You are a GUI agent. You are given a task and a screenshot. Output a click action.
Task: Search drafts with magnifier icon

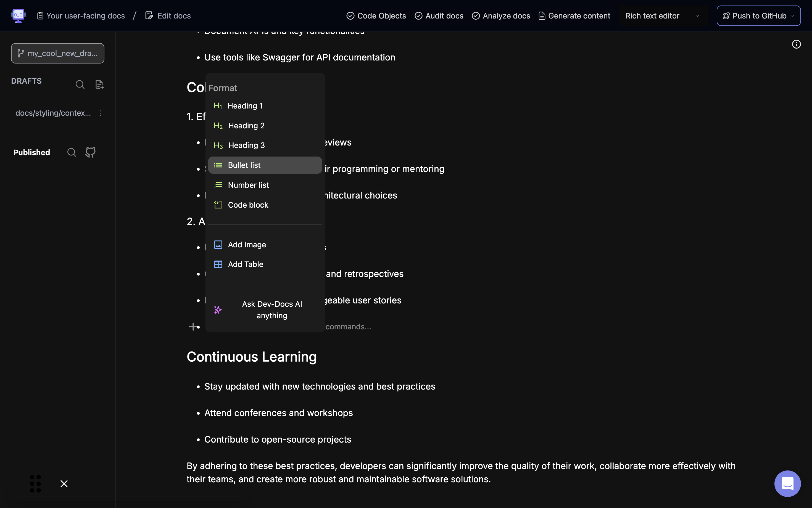point(80,84)
